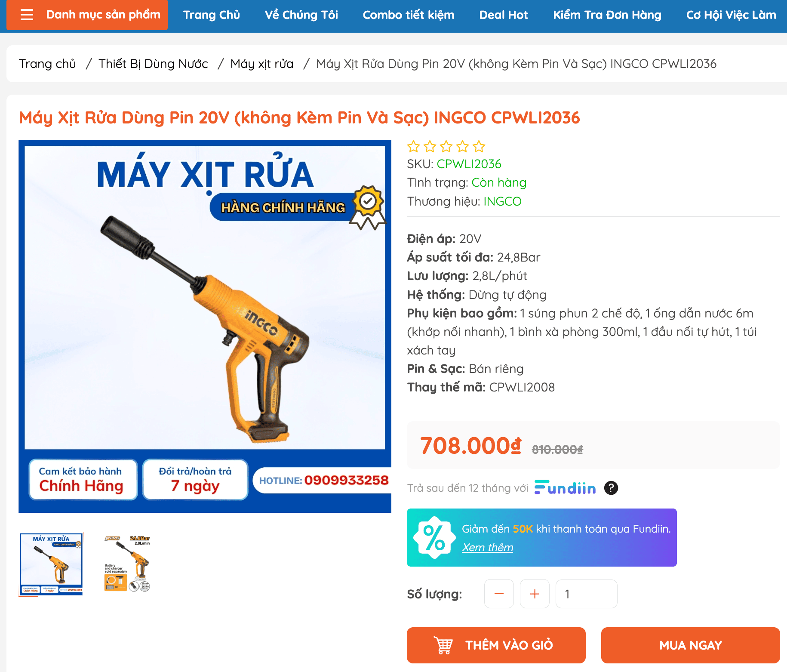
Task: Select the second product thumbnail image
Action: click(x=127, y=564)
